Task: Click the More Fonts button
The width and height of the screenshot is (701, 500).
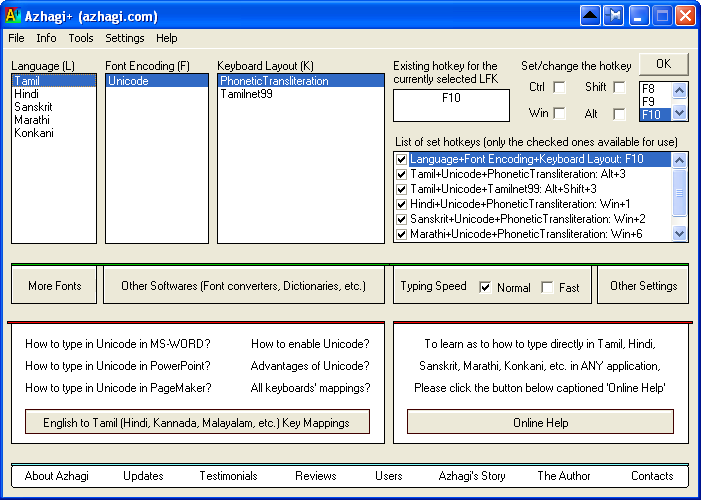Action: [54, 285]
